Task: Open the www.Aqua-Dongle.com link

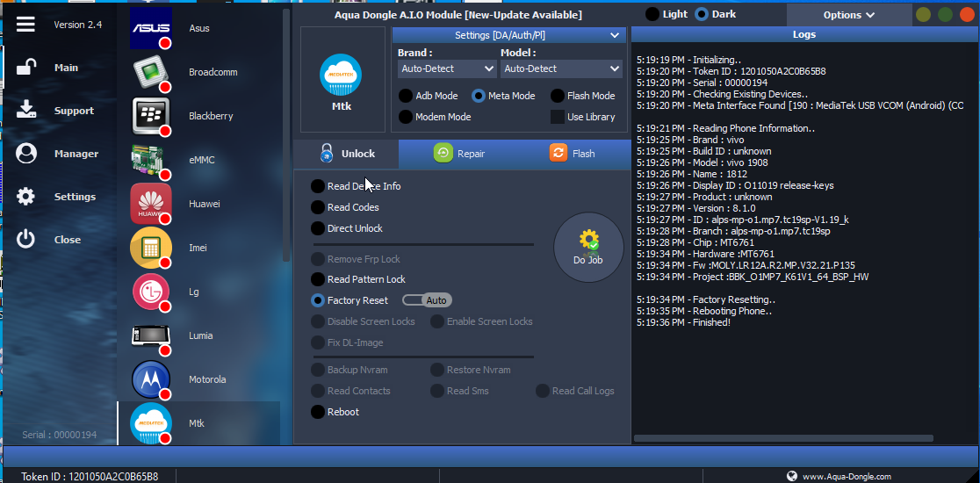Action: point(846,476)
